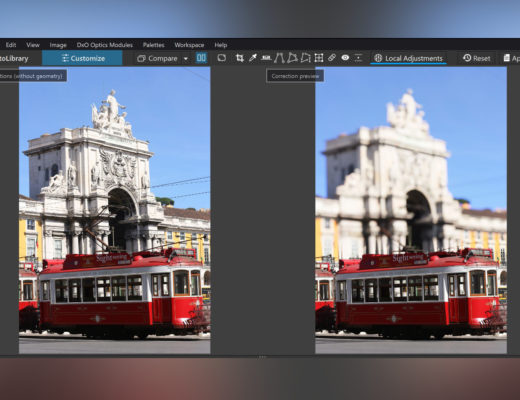This screenshot has width=520, height=400.
Task: Click the left uncorrected tram image
Action: click(115, 210)
